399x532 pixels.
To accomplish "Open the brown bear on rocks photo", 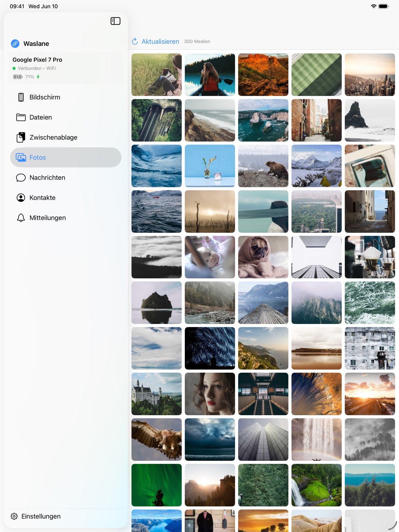I will 263,166.
